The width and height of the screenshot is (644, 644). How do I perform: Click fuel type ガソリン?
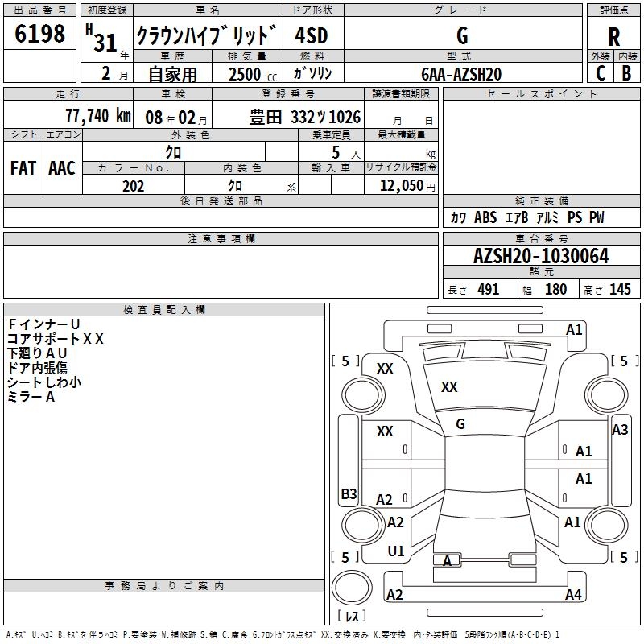312,73
